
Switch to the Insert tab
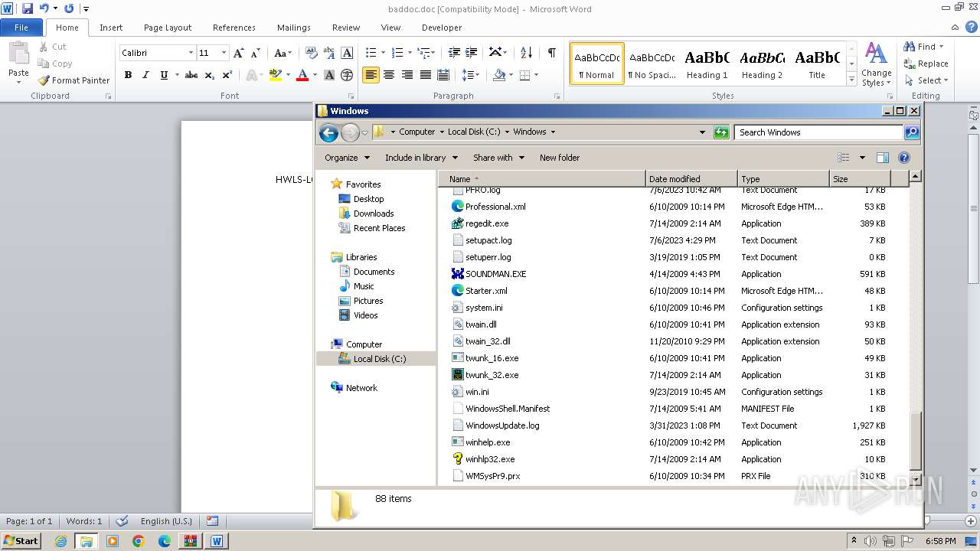pos(111,28)
